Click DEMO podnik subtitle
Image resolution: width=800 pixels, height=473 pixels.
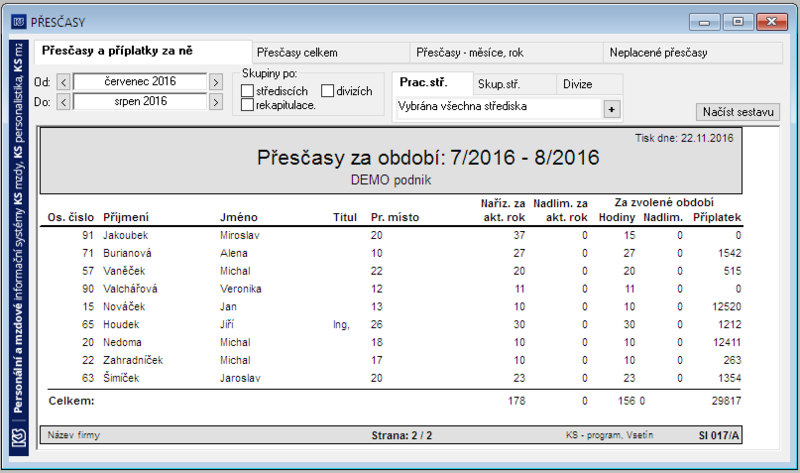tap(391, 180)
